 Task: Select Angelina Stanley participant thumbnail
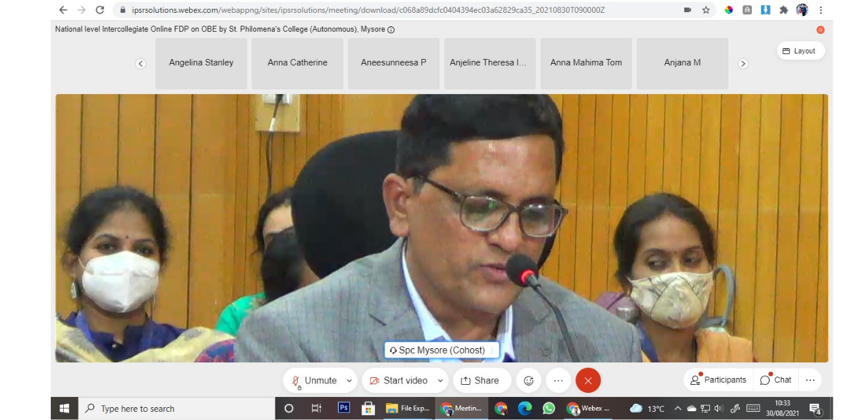tap(201, 63)
